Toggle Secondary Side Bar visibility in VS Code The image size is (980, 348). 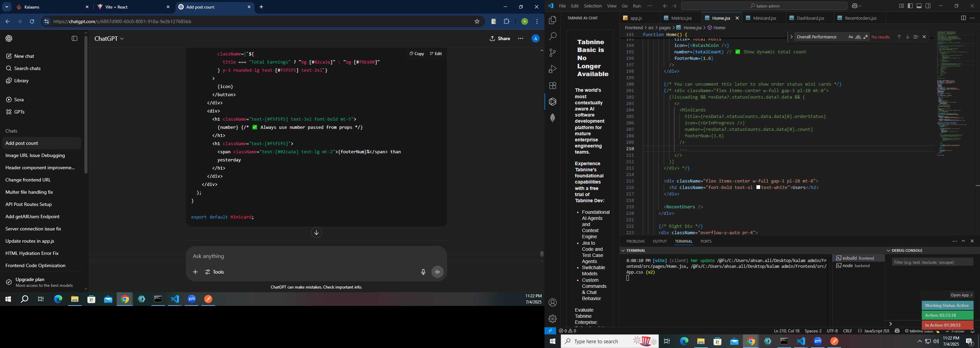point(928,6)
